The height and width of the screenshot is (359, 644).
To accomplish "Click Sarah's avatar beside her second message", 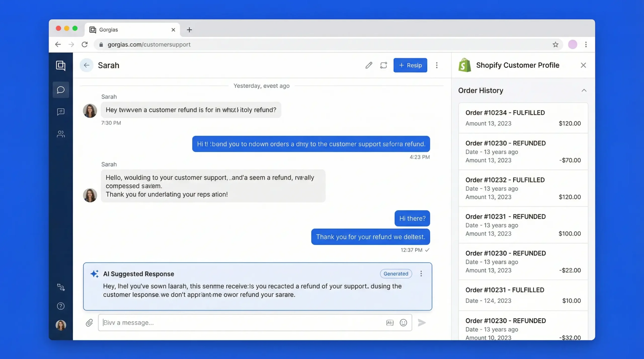I will click(90, 195).
